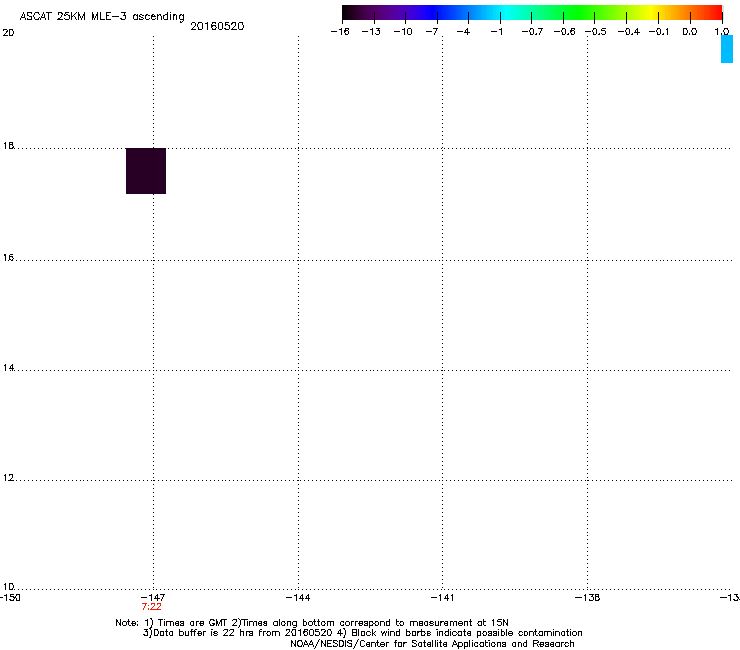This screenshot has height=650, width=740.
Task: Click the light blue rectangle under 1.0
Action: 727,49
